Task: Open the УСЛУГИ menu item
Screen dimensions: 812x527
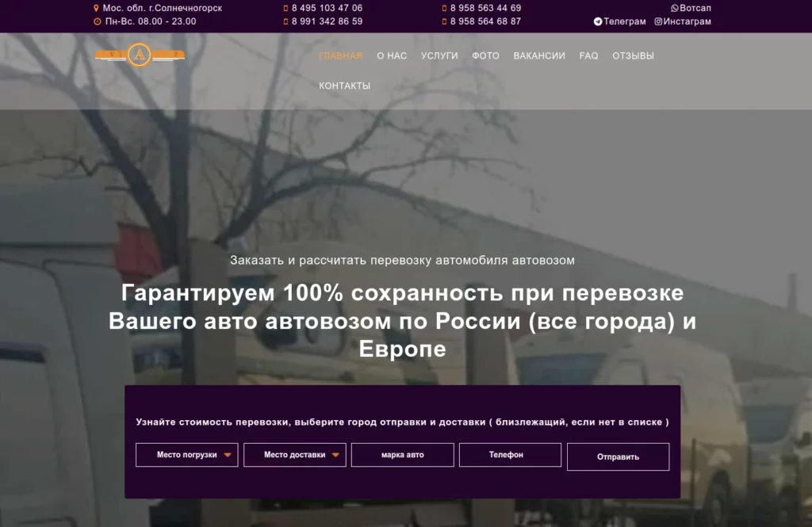Action: pyautogui.click(x=439, y=56)
